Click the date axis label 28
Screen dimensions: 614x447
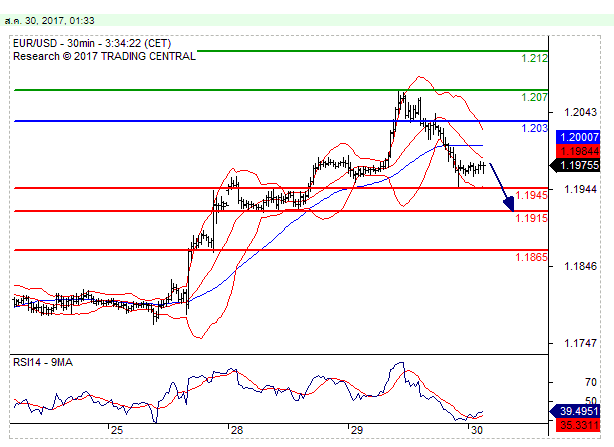pos(237,430)
